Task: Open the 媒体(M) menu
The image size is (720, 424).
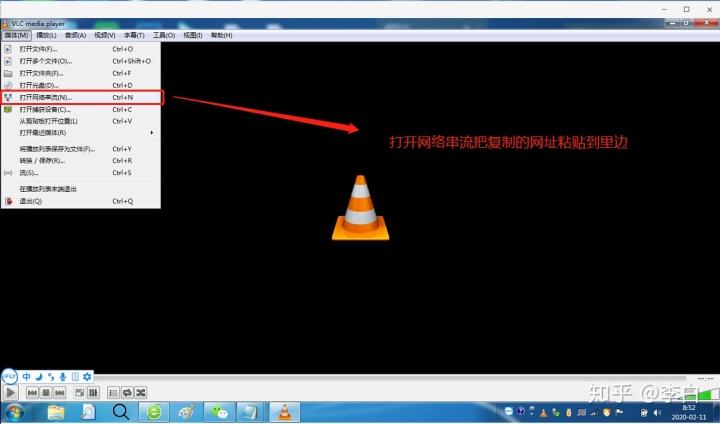Action: tap(17, 35)
